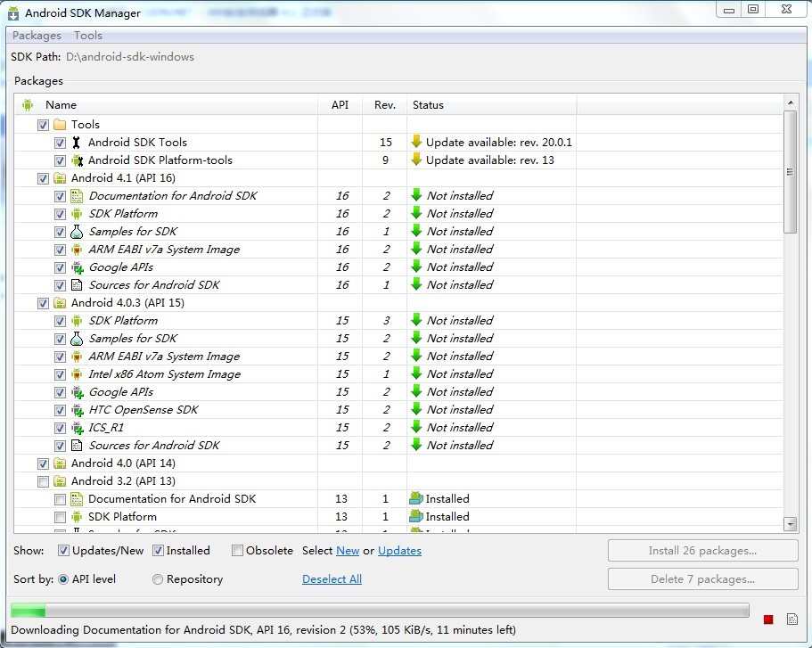The image size is (812, 648).
Task: Maximize the Android SDK Manager window
Action: click(x=753, y=9)
